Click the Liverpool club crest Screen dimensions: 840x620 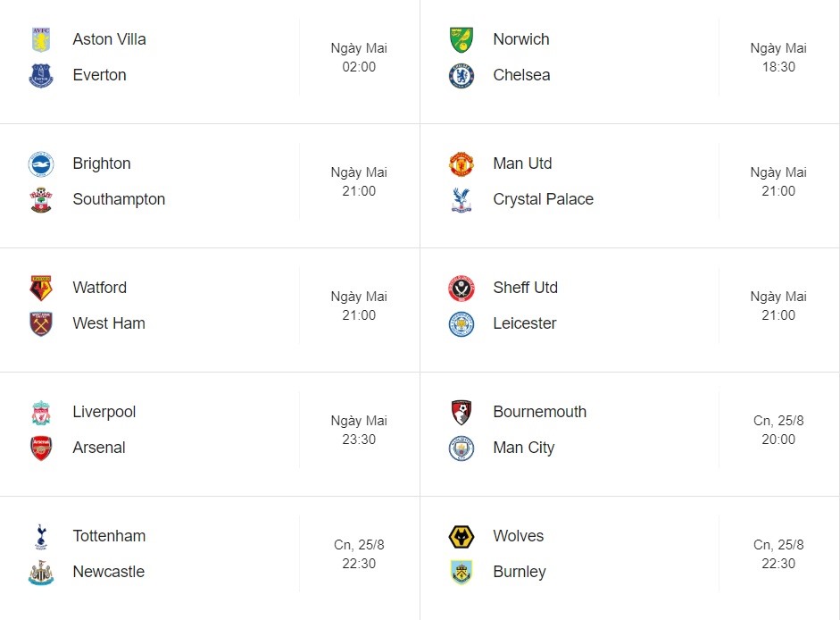41,413
